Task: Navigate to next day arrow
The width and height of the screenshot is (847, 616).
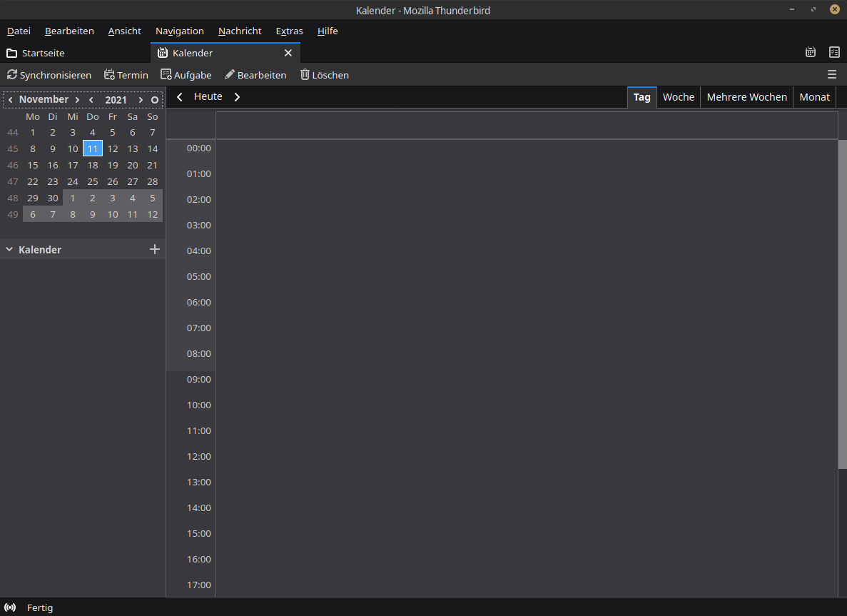Action: click(x=238, y=97)
